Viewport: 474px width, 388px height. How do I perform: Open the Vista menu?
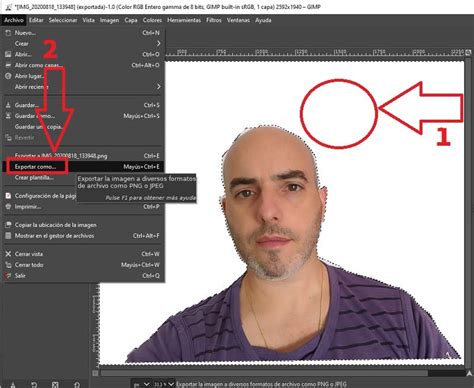(x=88, y=20)
